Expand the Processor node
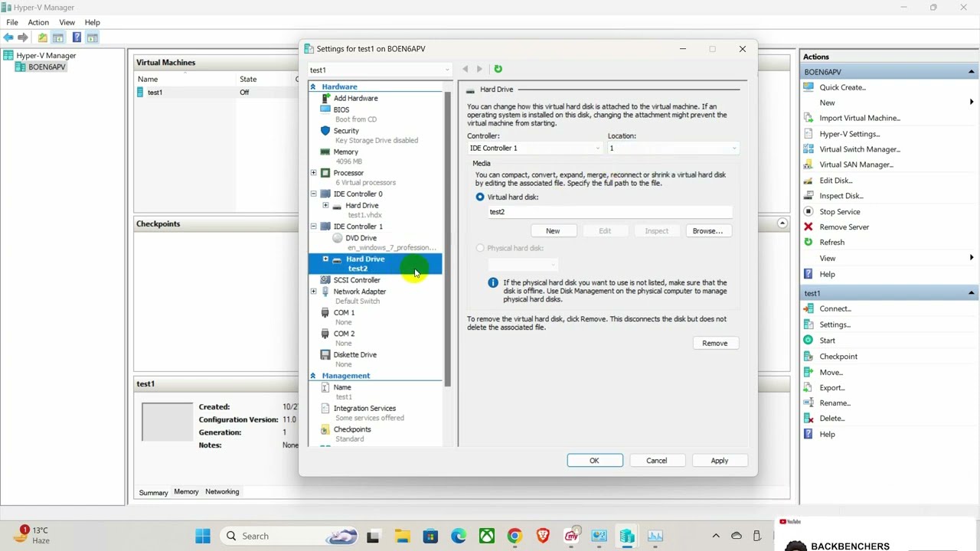Image resolution: width=980 pixels, height=551 pixels. click(x=313, y=173)
